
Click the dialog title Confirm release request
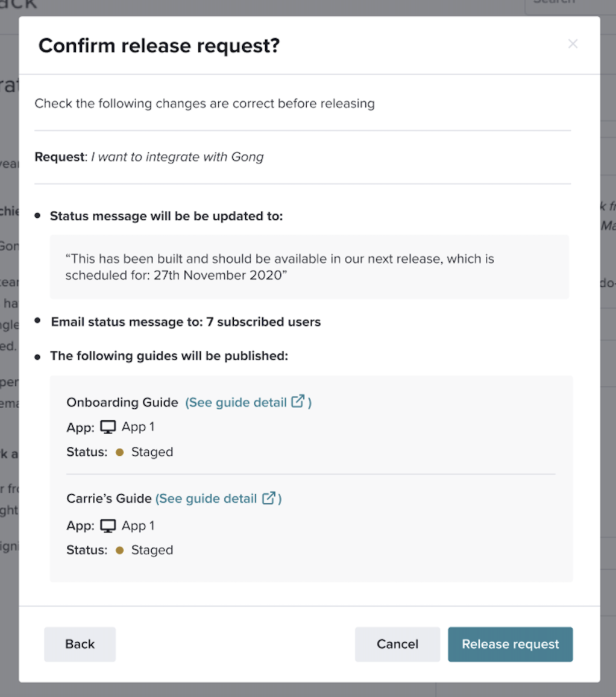(159, 45)
